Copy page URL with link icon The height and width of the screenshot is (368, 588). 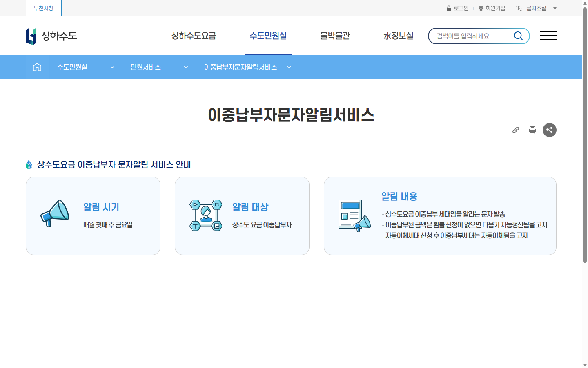point(516,130)
